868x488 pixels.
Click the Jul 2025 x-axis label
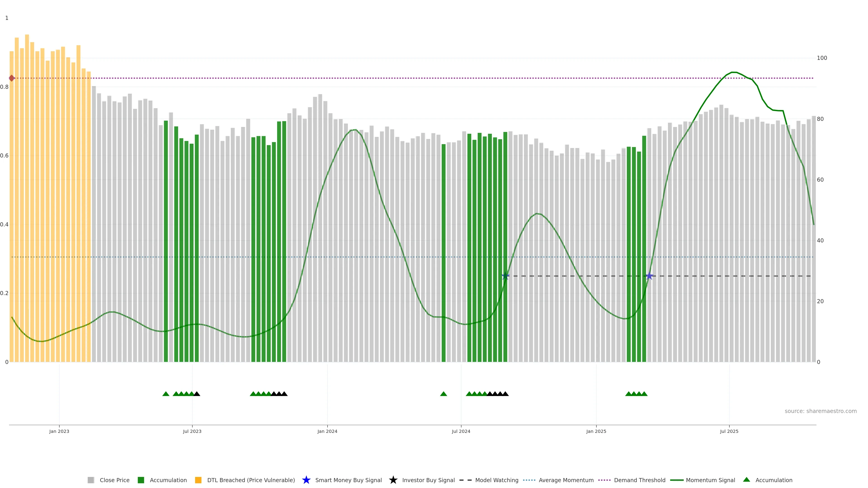pyautogui.click(x=729, y=431)
